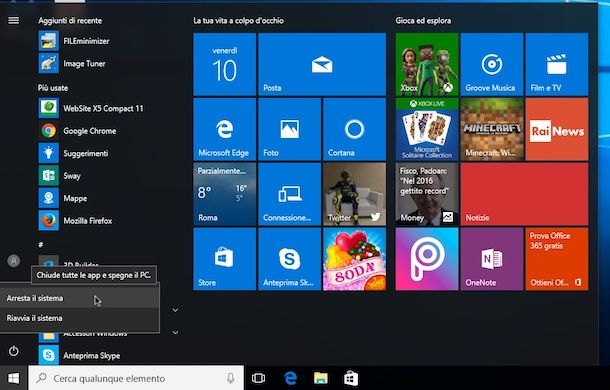The image size is (610, 390).
Task: Open Rai News tile
Action: (x=557, y=129)
